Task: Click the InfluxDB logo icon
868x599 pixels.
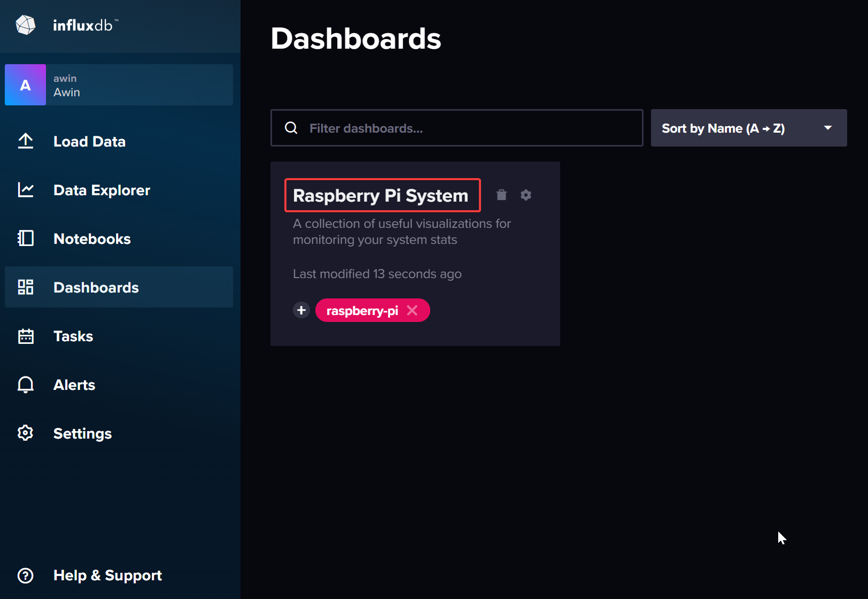Action: coord(25,25)
